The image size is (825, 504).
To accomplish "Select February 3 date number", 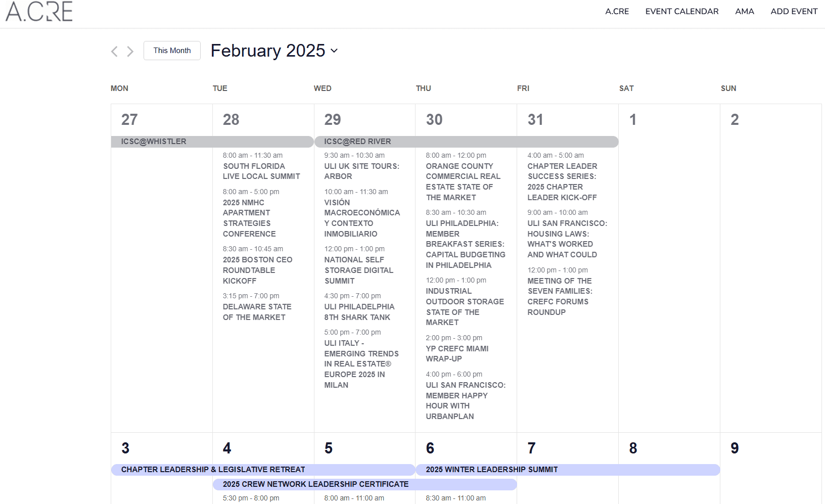I will pyautogui.click(x=125, y=448).
